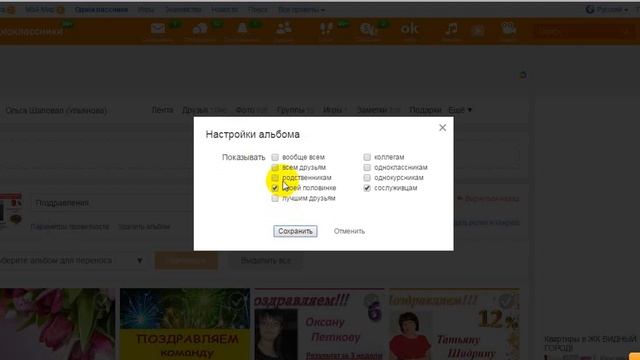Check the 'родственникам' checkbox
Image resolution: width=640 pixels, height=360 pixels.
click(275, 178)
